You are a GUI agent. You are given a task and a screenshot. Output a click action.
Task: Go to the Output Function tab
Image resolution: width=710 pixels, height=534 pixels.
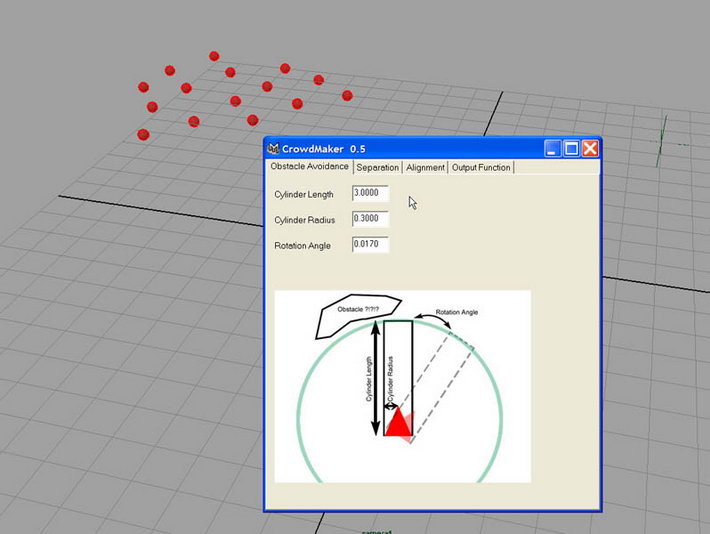481,167
